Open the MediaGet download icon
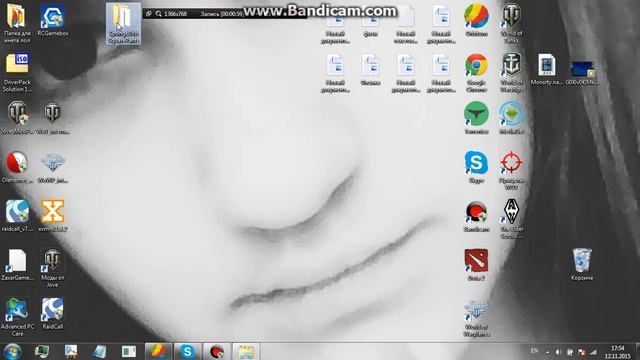640x360 pixels. pyautogui.click(x=511, y=118)
